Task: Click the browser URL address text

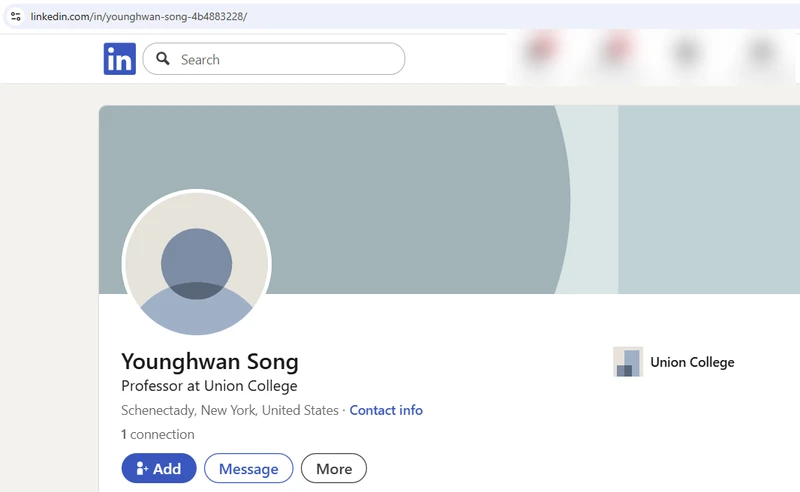Action: click(139, 16)
